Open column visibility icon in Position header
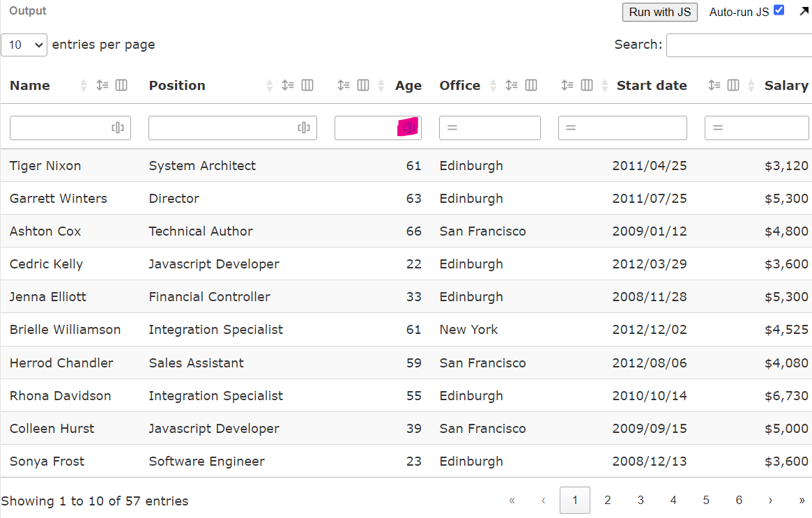 point(307,85)
